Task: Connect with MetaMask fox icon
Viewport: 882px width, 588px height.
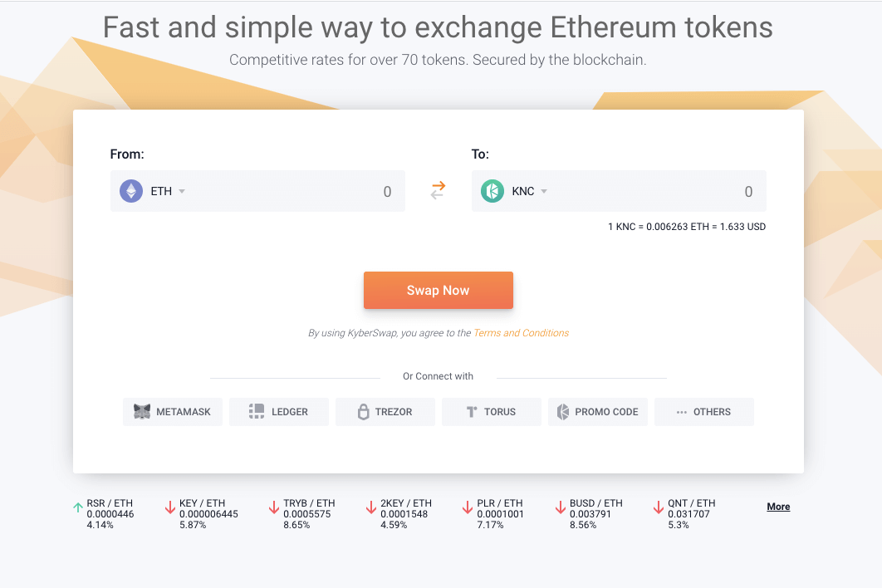Action: click(142, 411)
